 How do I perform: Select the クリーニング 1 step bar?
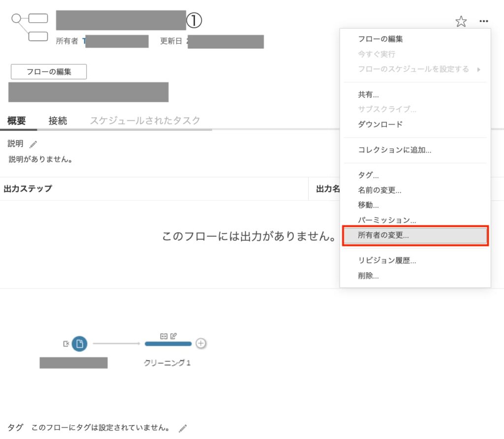pyautogui.click(x=168, y=344)
